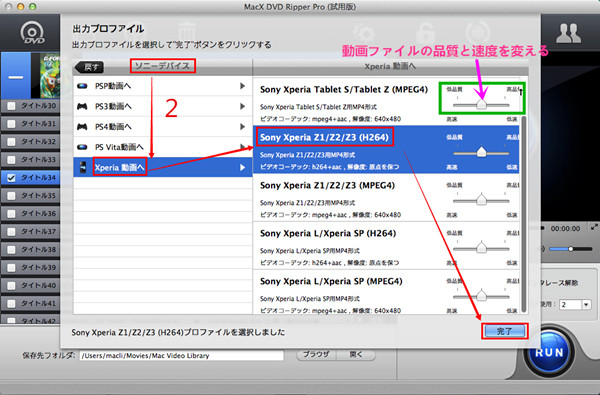Open the users icon in top right

[568, 33]
